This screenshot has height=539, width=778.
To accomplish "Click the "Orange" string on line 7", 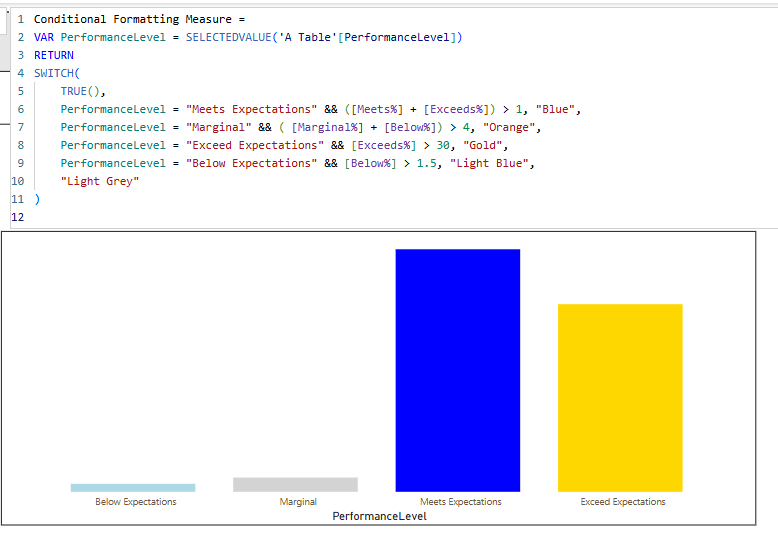I will (x=509, y=128).
